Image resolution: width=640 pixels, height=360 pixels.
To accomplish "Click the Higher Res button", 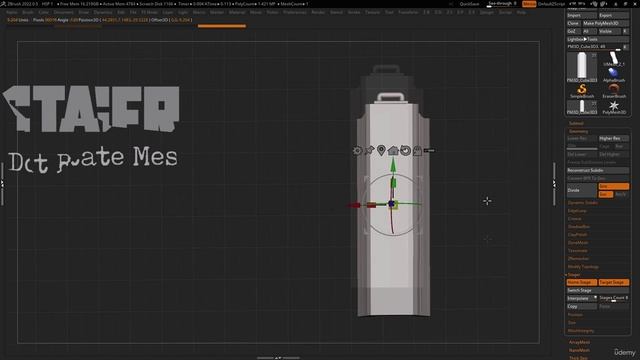I will click(613, 139).
